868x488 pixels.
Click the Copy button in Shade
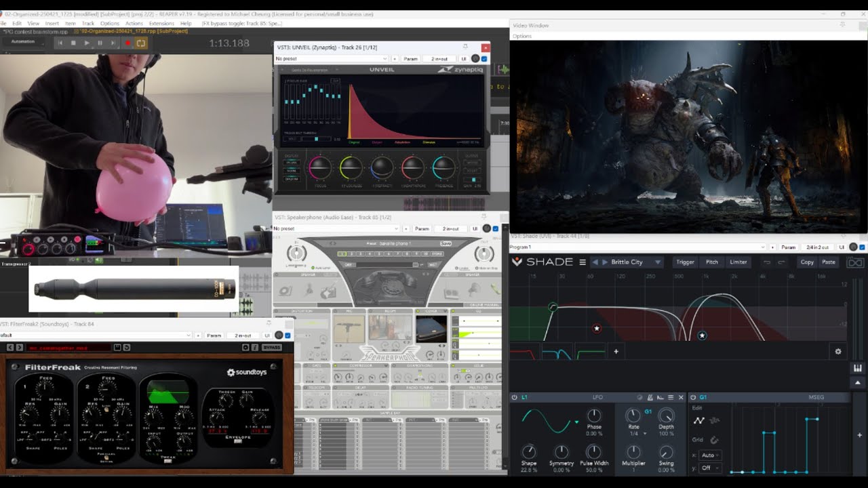coord(807,262)
